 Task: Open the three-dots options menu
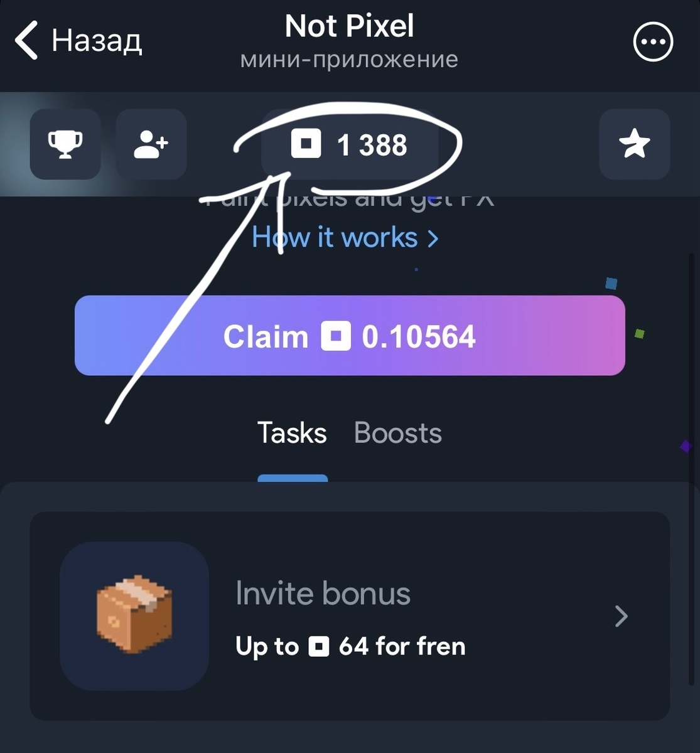(654, 42)
